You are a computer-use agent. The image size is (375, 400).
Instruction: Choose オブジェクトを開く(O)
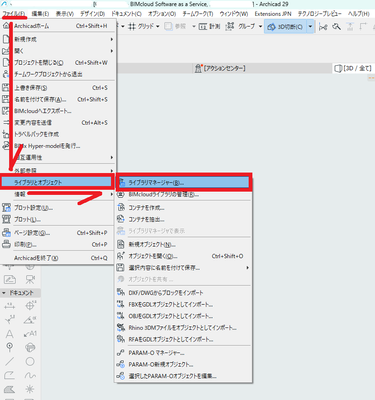click(x=183, y=256)
